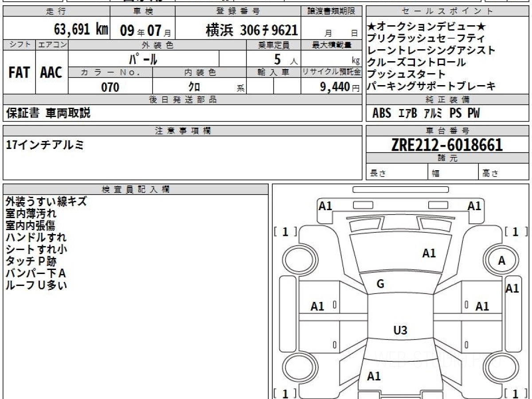
Task: Select the 最大積載量 header
Action: pyautogui.click(x=332, y=45)
